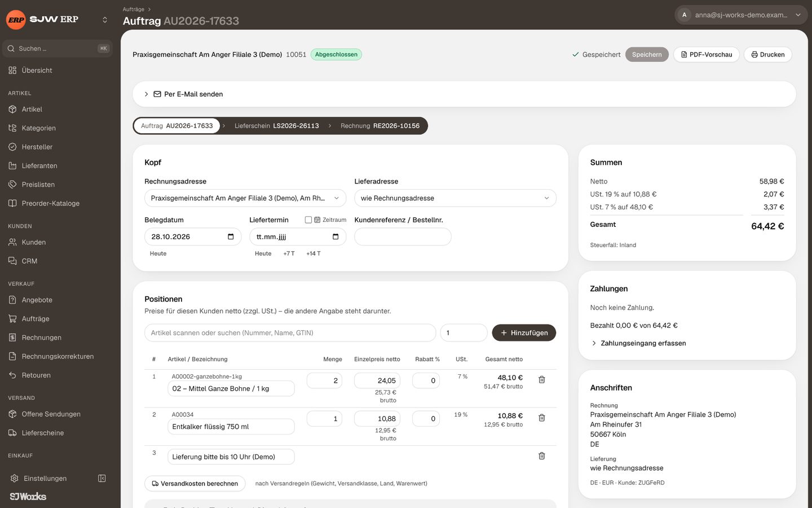Click the Offene Sendungen package icon
Viewport: 812px width, 508px height.
point(12,414)
